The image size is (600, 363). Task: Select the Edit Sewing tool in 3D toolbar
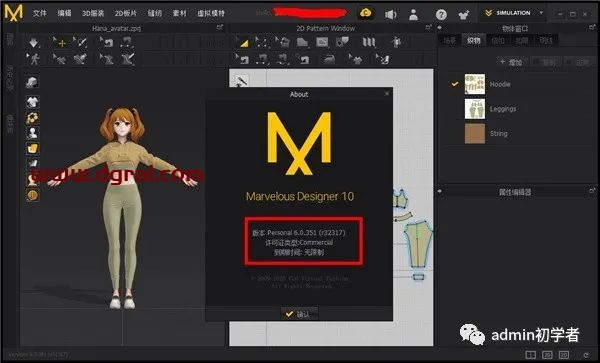click(106, 42)
